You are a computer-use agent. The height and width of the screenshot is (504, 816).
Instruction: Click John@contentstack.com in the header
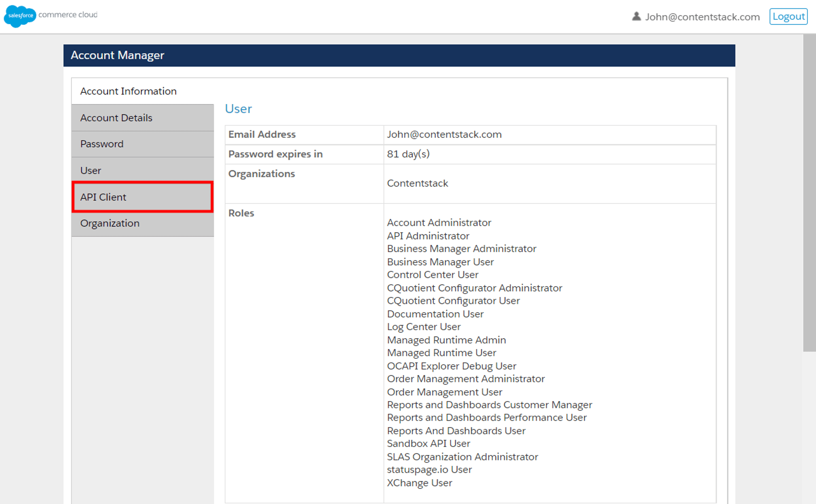click(x=702, y=17)
